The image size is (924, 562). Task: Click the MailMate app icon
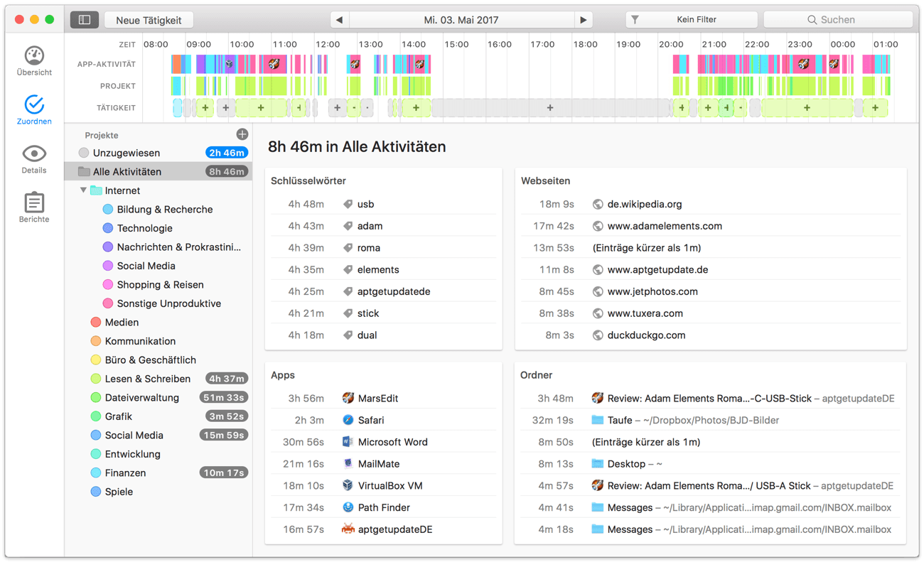[x=348, y=463]
